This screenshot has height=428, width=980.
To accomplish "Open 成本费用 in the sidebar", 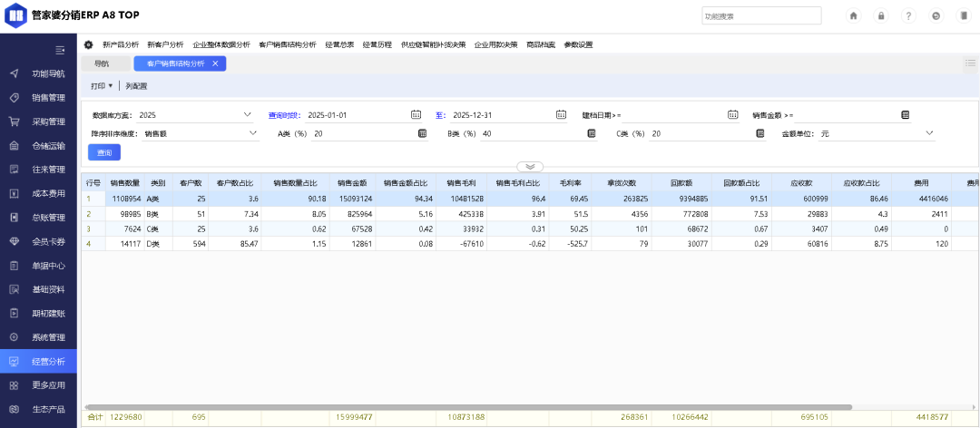I will click(x=38, y=194).
